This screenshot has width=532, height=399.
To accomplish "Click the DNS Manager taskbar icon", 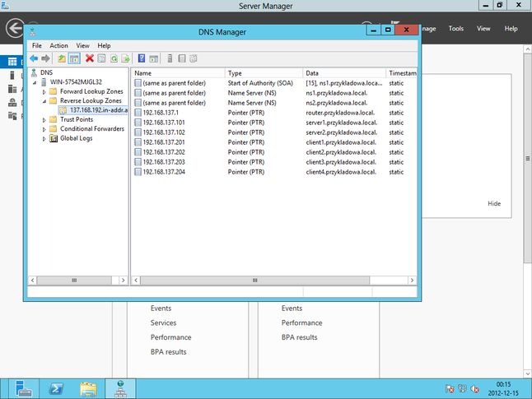I will (120, 389).
